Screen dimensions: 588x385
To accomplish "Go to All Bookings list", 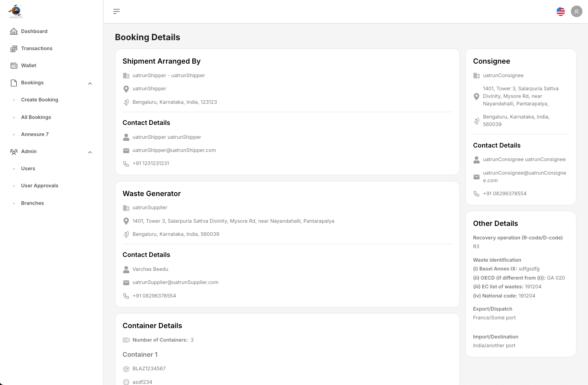I will 36,117.
